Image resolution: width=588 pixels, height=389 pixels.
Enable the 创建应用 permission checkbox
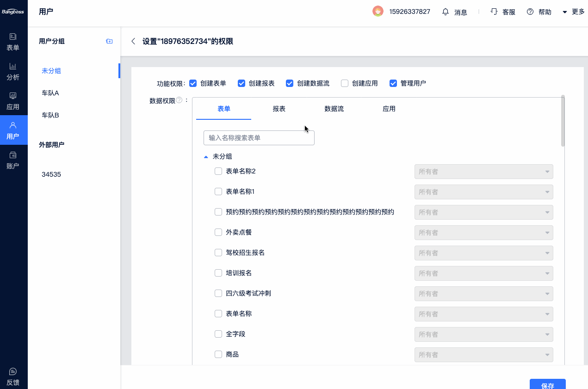345,83
